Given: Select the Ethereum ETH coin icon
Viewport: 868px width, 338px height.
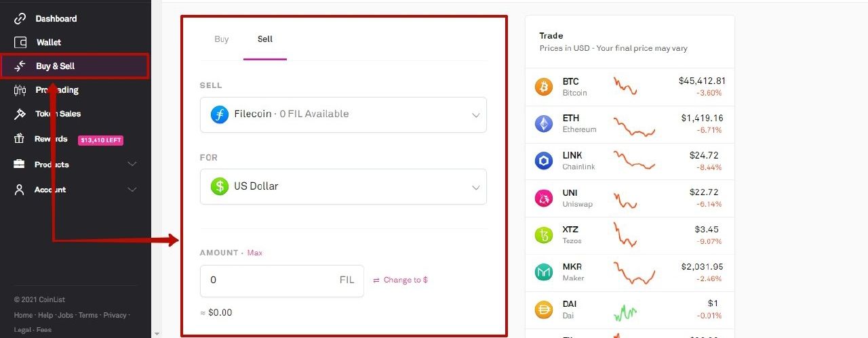Looking at the screenshot, I should pyautogui.click(x=544, y=123).
